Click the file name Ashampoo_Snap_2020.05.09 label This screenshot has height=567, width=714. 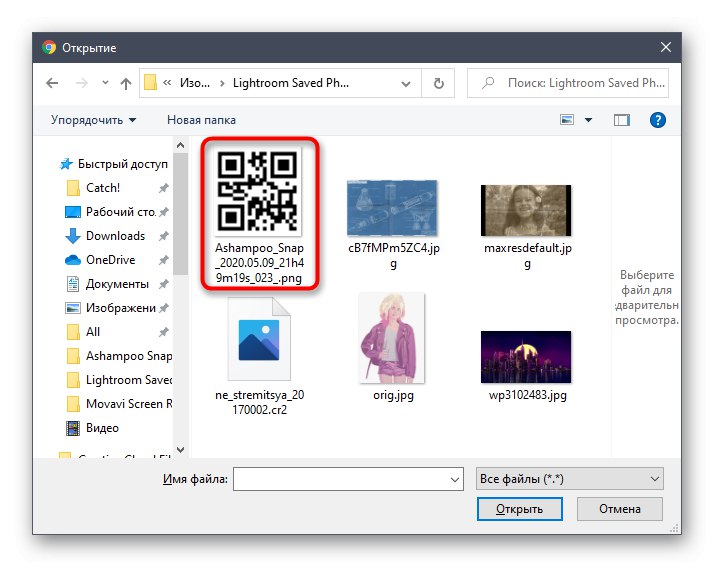(259, 263)
